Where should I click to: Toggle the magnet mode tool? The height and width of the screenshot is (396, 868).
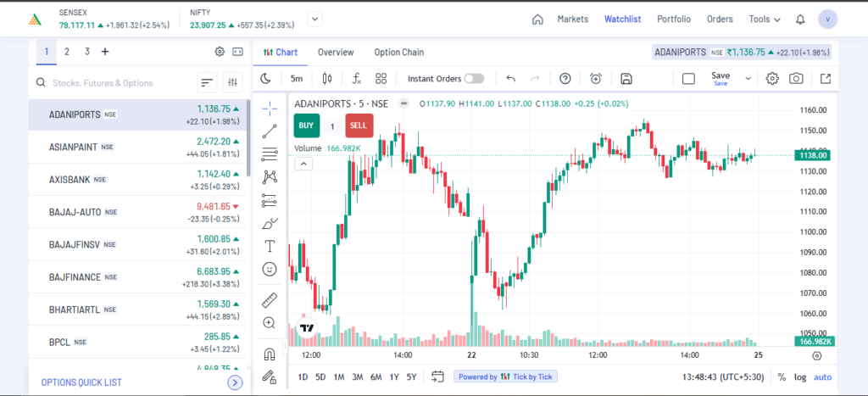coord(270,354)
